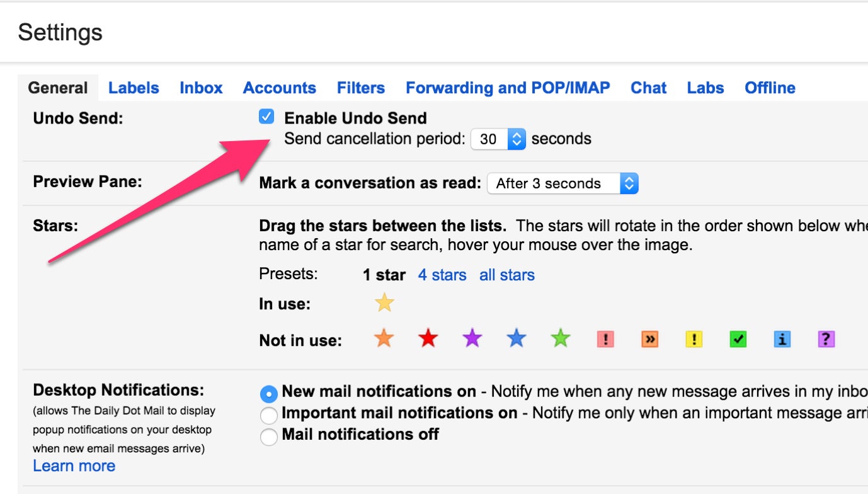Viewport: 868px width, 494px height.
Task: Click the yellow star in use
Action: tap(384, 304)
